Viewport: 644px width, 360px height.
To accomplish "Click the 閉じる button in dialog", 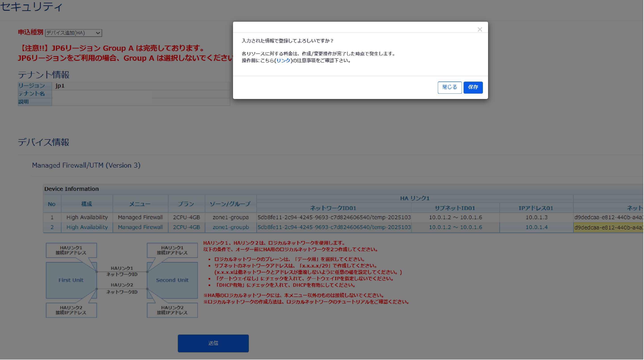I will click(x=449, y=87).
